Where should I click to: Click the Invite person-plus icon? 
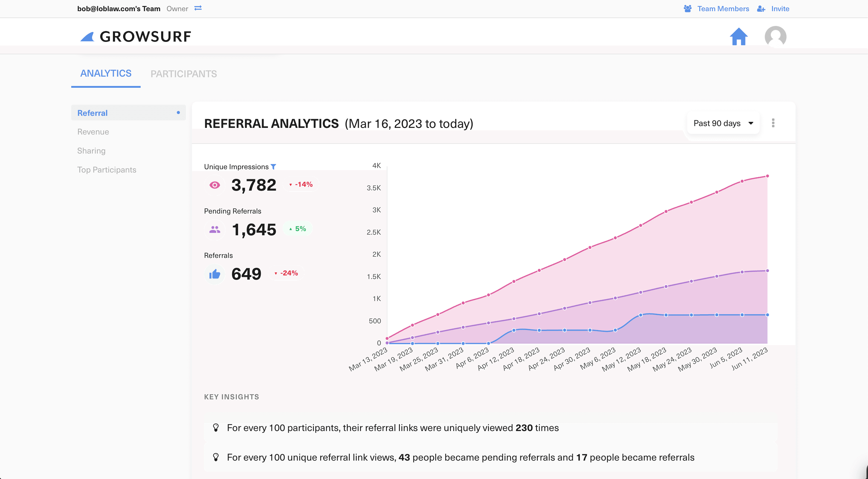pyautogui.click(x=761, y=8)
